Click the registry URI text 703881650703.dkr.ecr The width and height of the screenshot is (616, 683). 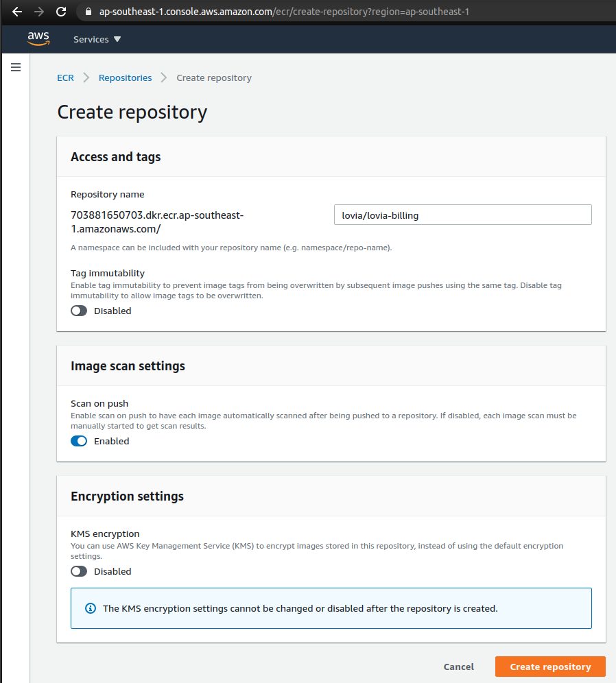tap(157, 221)
